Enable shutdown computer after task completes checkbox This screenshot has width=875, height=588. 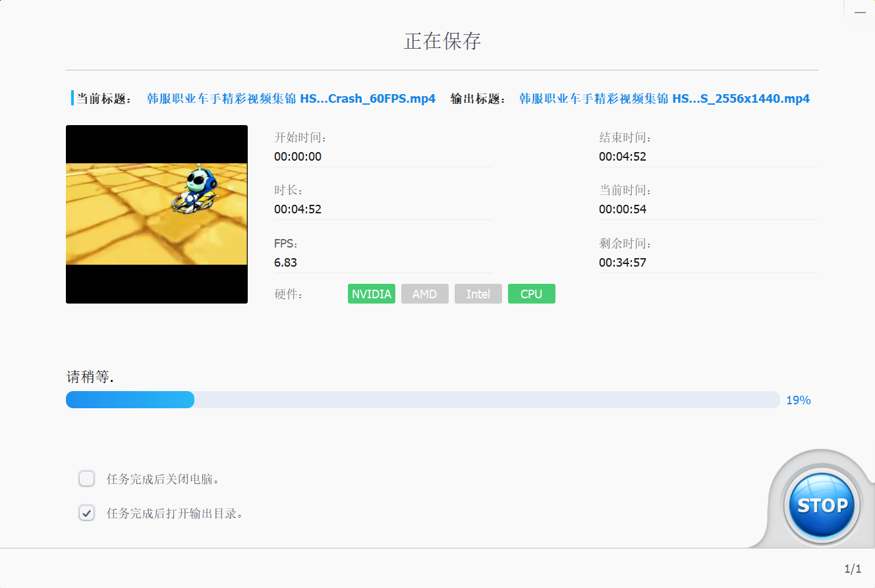(87, 479)
